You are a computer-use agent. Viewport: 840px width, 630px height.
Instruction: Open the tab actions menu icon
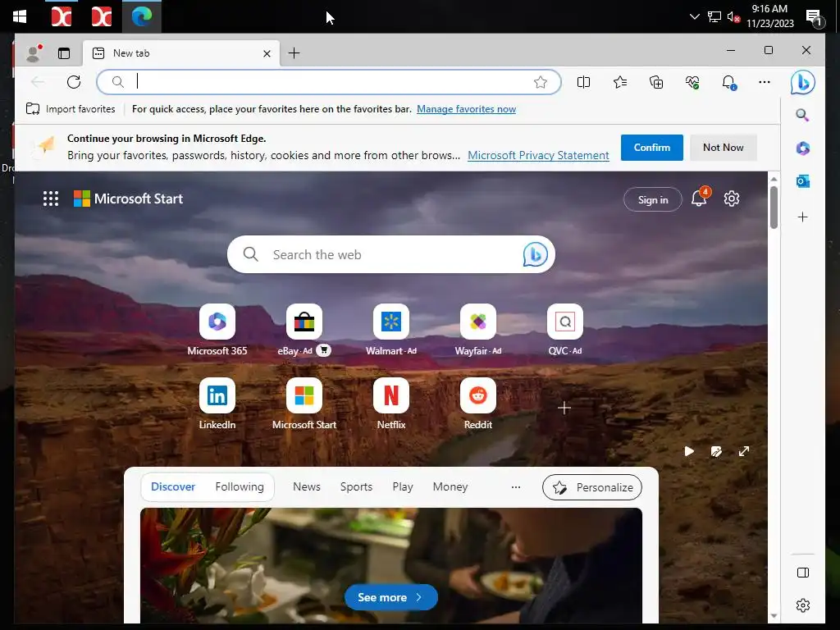pos(64,53)
